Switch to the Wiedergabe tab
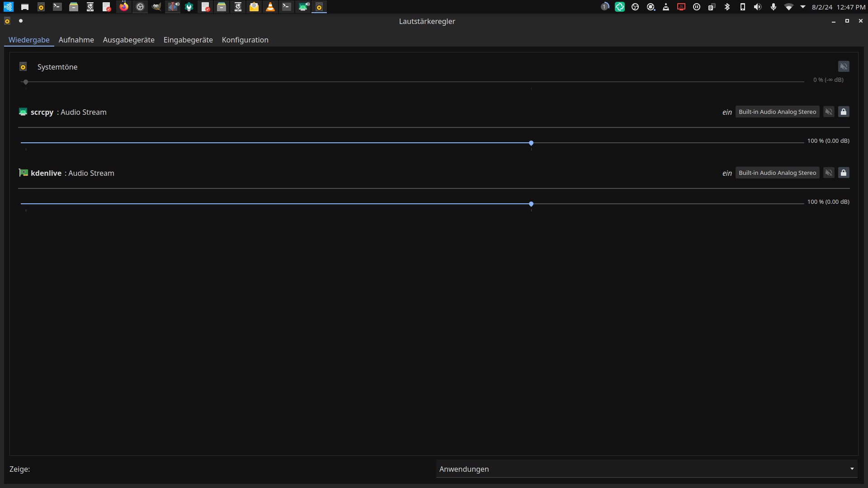The height and width of the screenshot is (488, 868). pos(29,40)
